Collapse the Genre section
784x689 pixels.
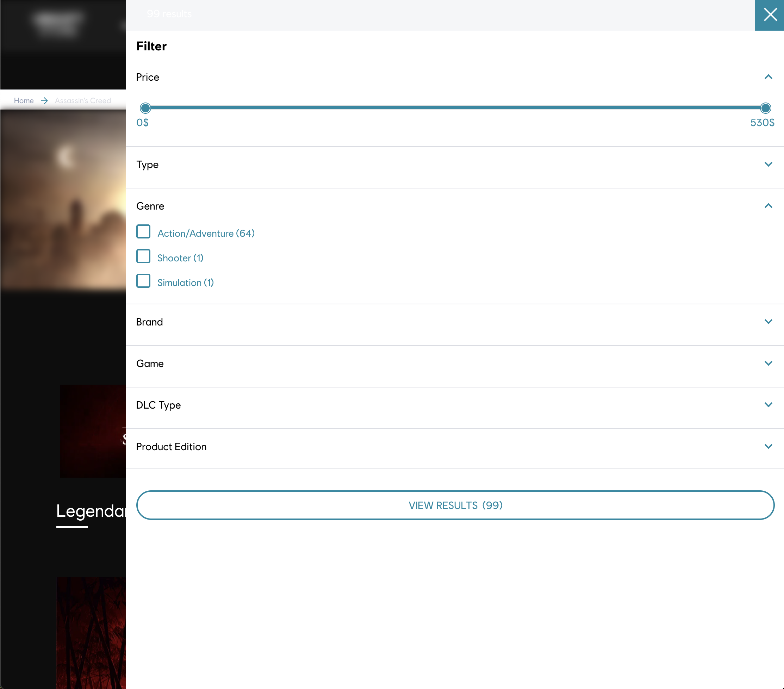coord(769,206)
